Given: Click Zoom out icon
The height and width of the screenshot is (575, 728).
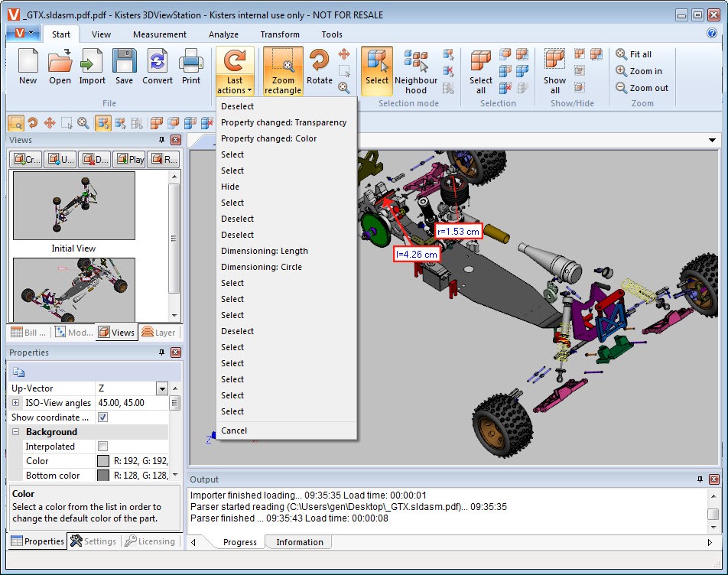Looking at the screenshot, I should point(642,88).
